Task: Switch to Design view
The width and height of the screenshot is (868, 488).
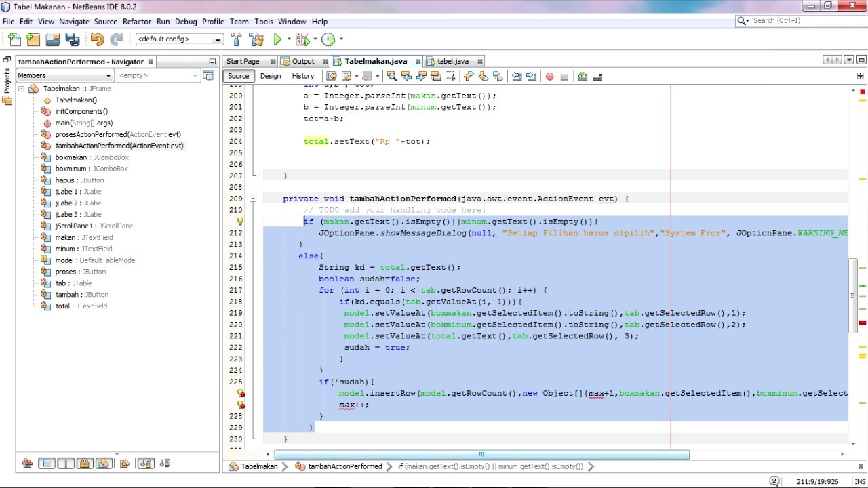Action: [270, 76]
